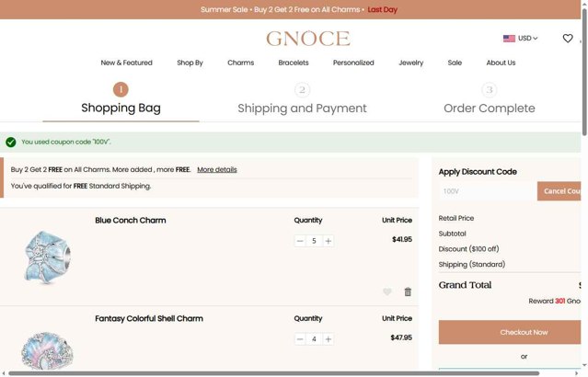Open the Bracelets menu
This screenshot has height=377, width=588.
coord(294,63)
